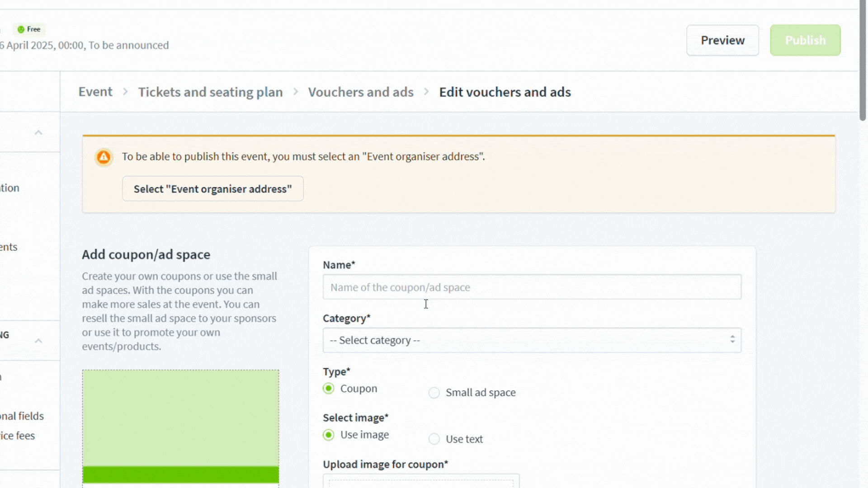
Task: Navigate to Vouchers and ads breadcrumb
Action: click(x=361, y=92)
